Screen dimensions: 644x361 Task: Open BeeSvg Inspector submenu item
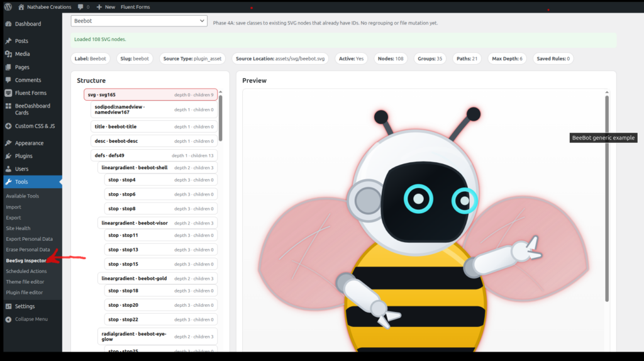26,260
